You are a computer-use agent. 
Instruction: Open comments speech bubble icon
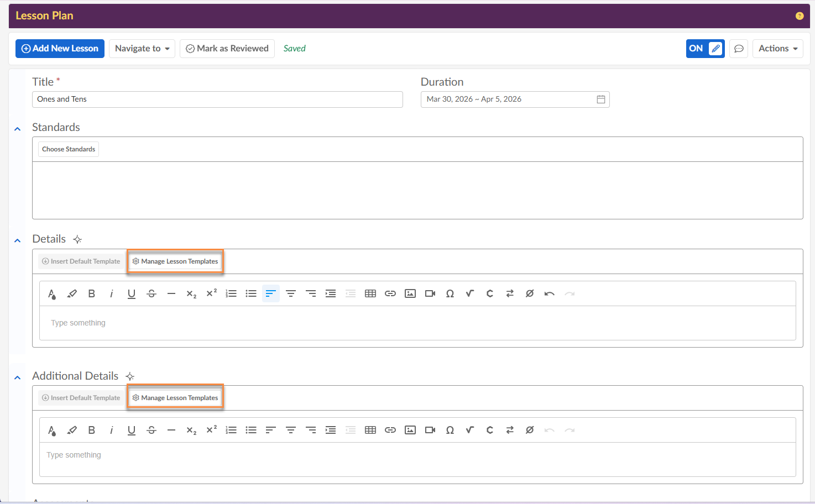pyautogui.click(x=739, y=49)
